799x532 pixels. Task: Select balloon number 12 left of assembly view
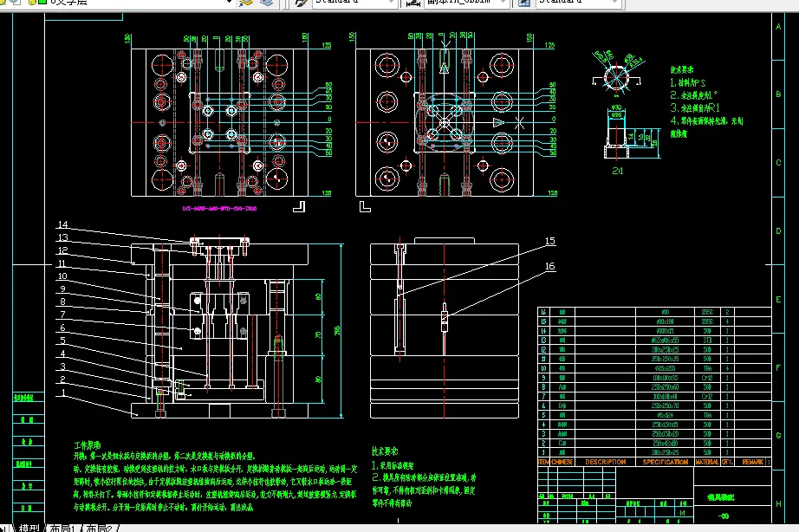coord(62,250)
